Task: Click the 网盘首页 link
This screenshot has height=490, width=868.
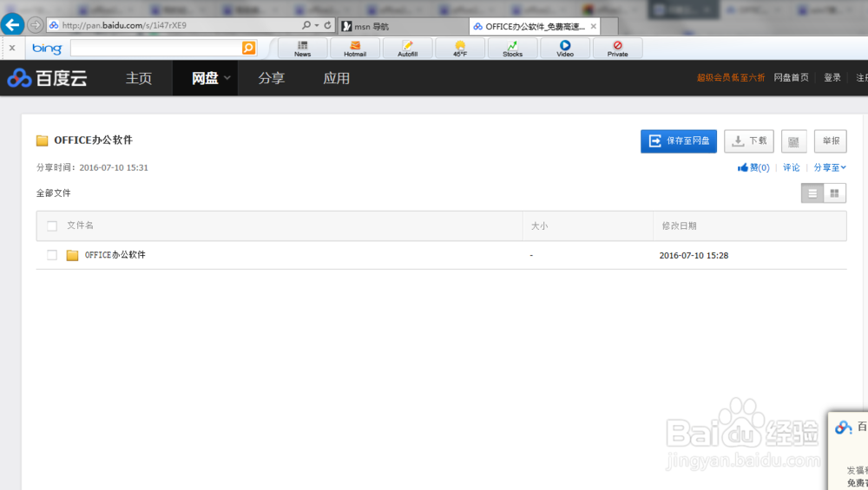Action: 791,77
